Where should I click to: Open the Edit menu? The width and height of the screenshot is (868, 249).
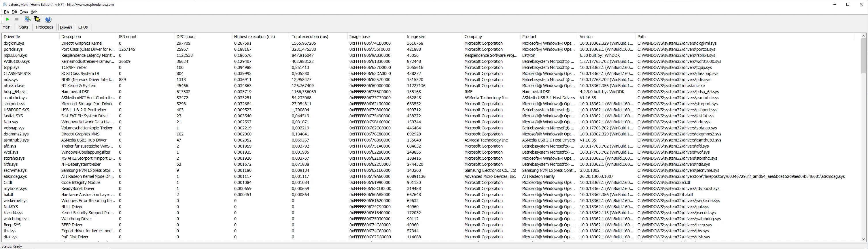tap(14, 12)
